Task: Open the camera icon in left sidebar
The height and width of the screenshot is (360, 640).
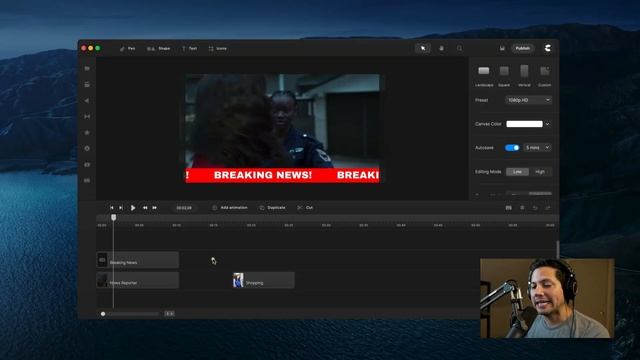Action: click(87, 164)
